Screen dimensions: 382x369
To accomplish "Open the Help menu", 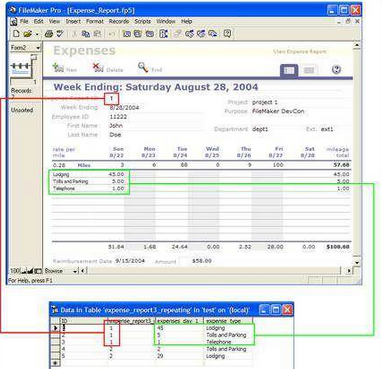I will coord(186,21).
